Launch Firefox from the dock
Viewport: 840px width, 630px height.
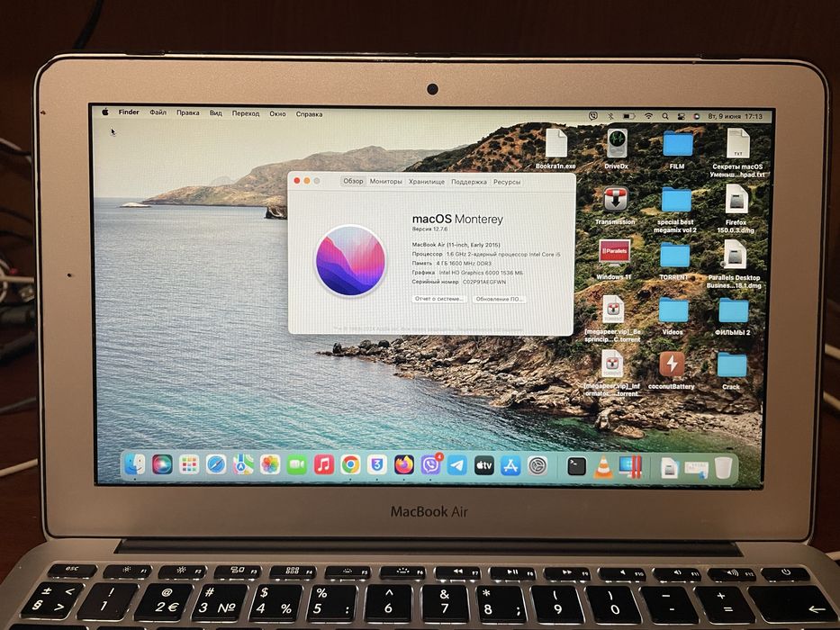404,464
